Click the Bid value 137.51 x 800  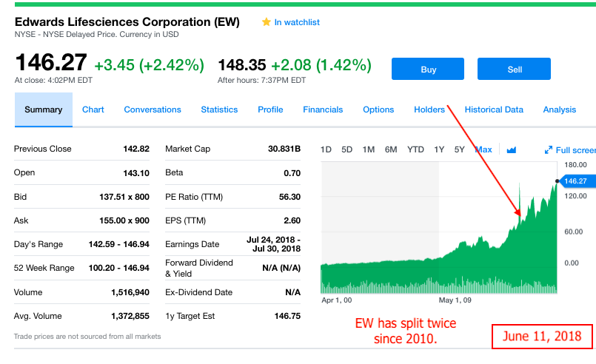click(124, 197)
